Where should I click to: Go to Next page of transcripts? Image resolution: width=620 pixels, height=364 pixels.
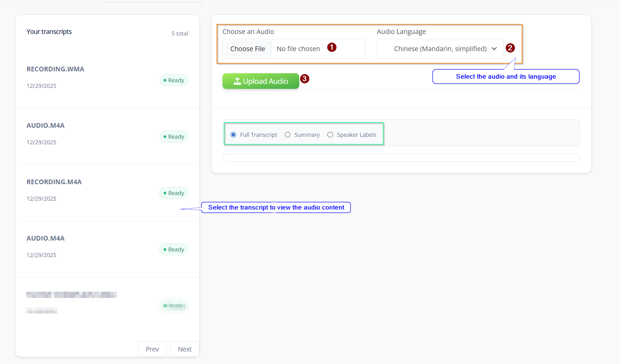pos(184,349)
